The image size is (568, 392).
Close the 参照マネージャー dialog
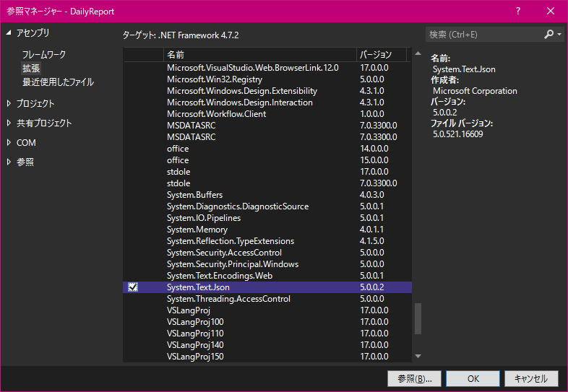tap(551, 11)
